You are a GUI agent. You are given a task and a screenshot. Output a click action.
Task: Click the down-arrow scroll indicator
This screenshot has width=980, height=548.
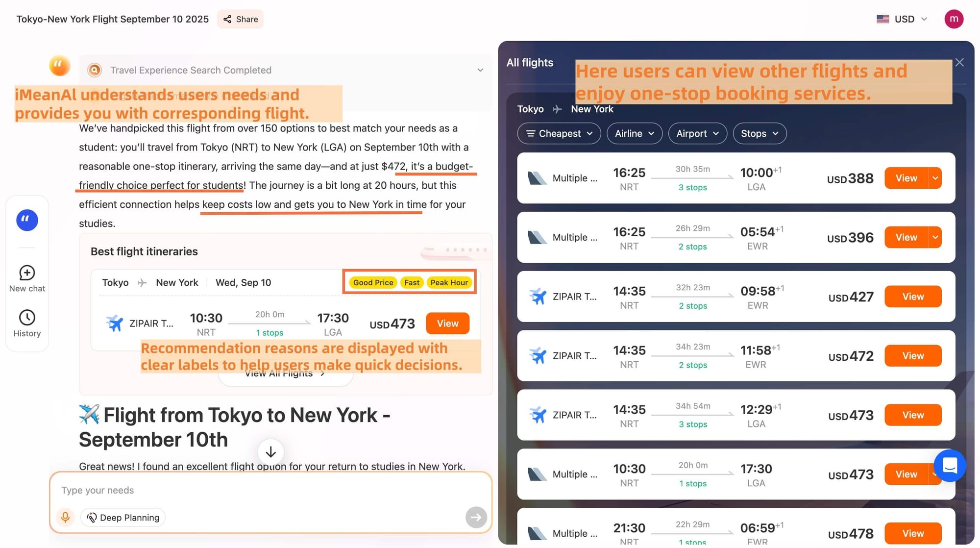click(x=270, y=451)
